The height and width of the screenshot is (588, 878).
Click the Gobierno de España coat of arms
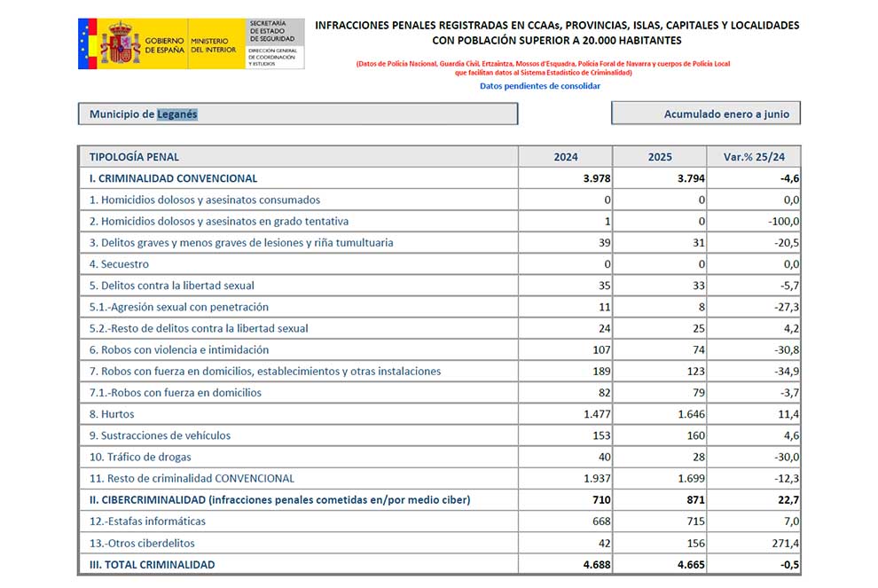tap(119, 43)
